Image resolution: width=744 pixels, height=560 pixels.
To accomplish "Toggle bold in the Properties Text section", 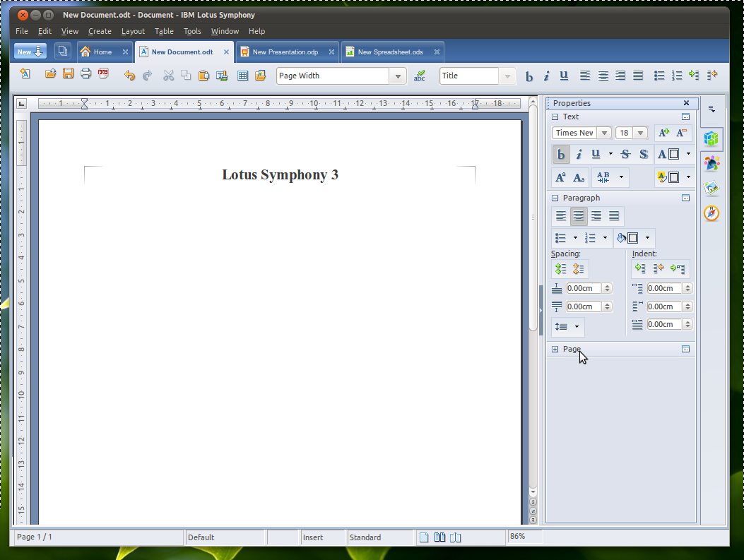I will [x=561, y=155].
